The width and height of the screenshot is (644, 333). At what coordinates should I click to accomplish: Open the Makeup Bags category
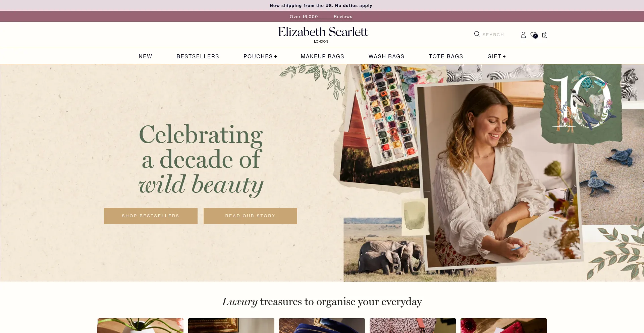click(322, 56)
